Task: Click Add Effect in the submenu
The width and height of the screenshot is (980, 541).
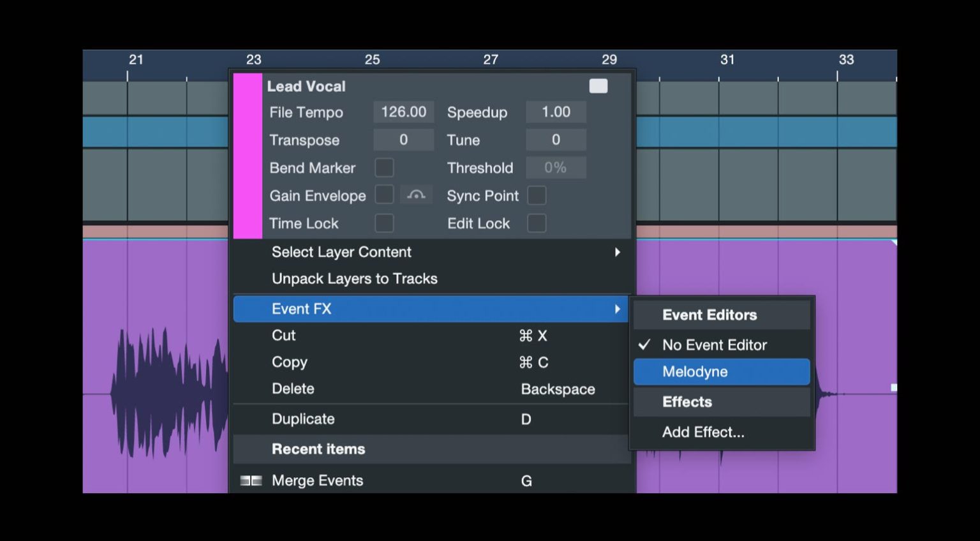Action: pyautogui.click(x=703, y=432)
